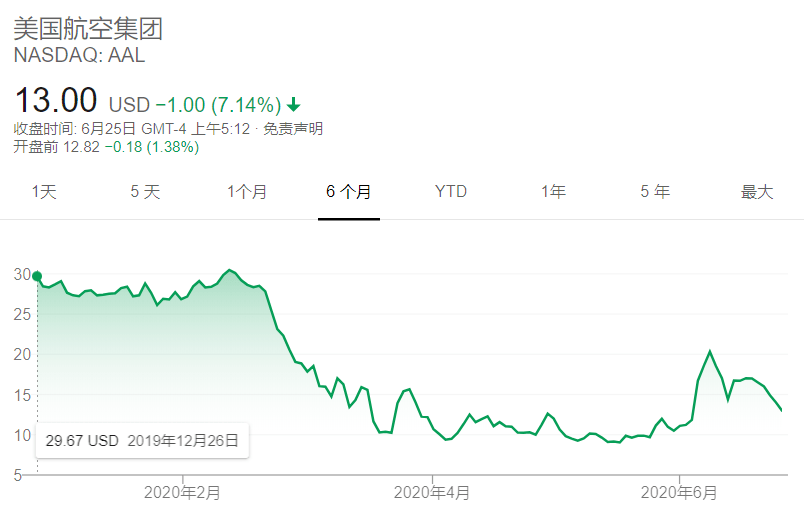
Task: Click the green down-arrow price change icon
Action: 293,105
